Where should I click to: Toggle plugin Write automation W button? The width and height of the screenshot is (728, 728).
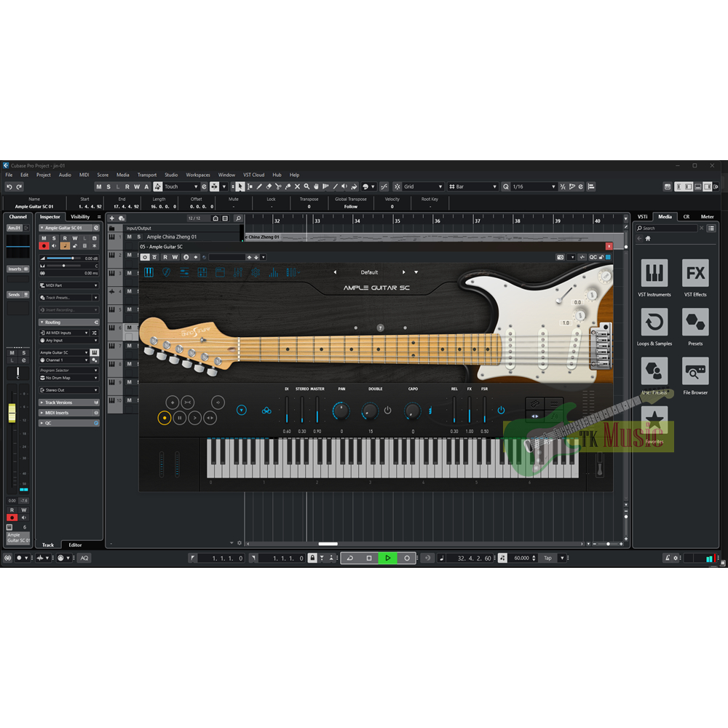click(x=175, y=257)
